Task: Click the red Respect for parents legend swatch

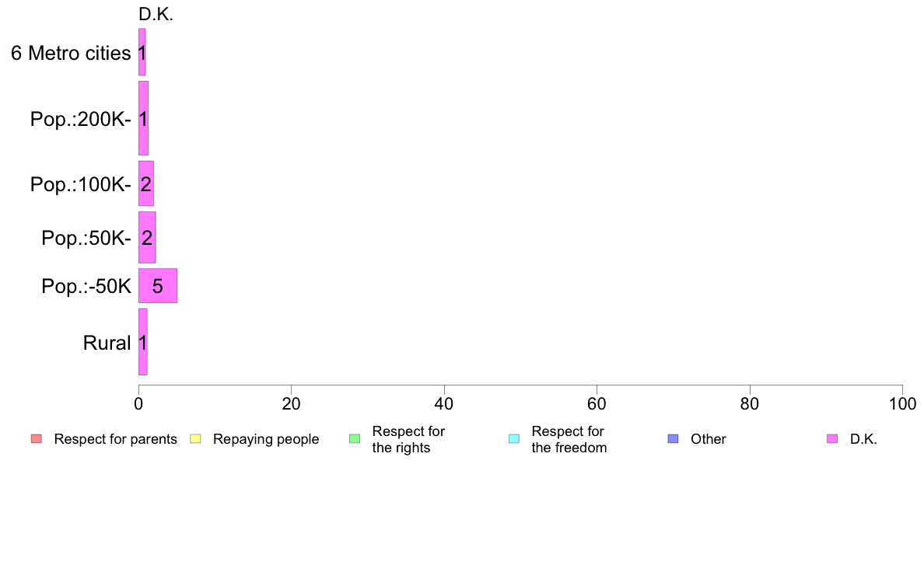Action: click(x=37, y=439)
